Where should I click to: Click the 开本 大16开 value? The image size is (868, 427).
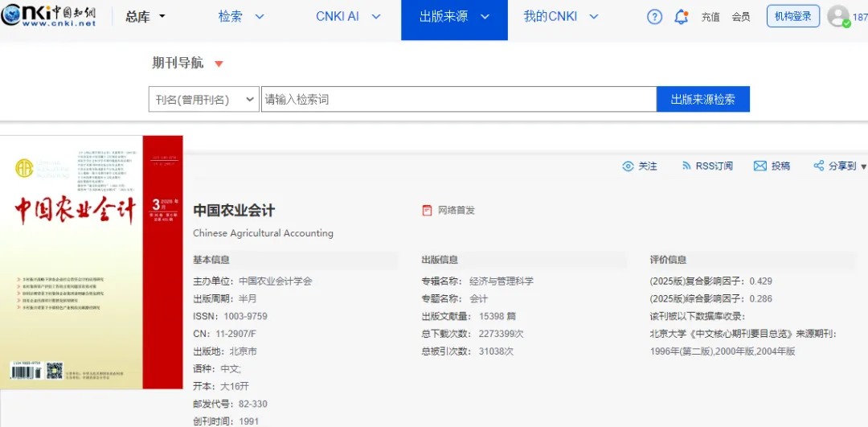(235, 387)
